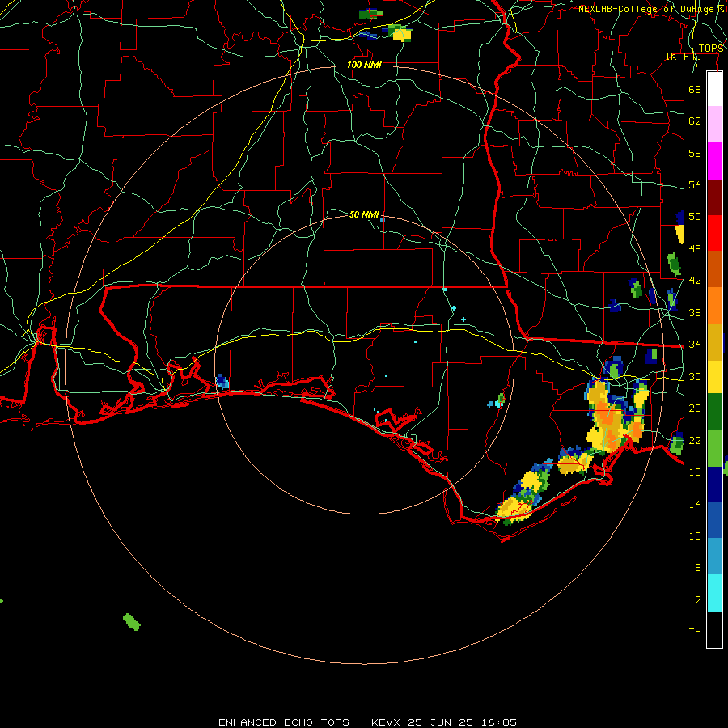Click the legend value "TH"
728x728 pixels.
click(695, 632)
